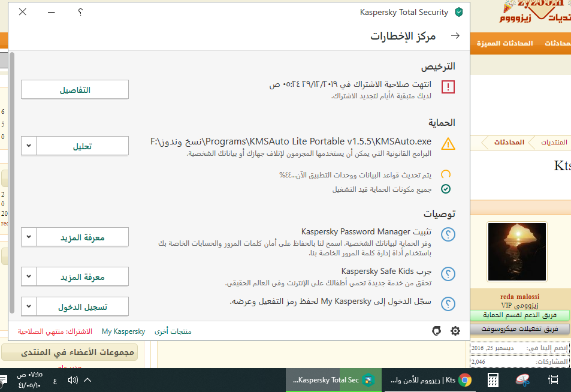Click the Kaspersky green shield logo
The image size is (571, 392).
pos(459,13)
